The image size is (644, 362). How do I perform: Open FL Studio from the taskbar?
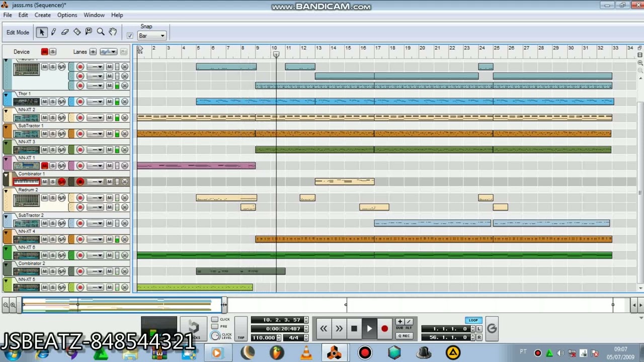click(276, 353)
